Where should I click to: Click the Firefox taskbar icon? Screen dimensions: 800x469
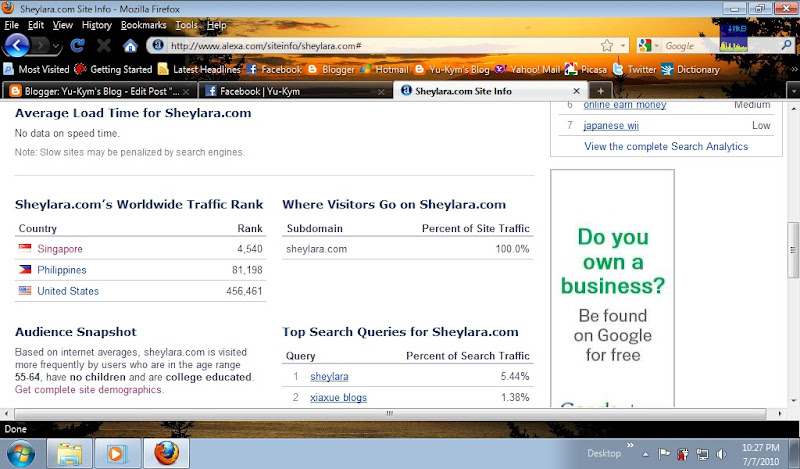[166, 453]
